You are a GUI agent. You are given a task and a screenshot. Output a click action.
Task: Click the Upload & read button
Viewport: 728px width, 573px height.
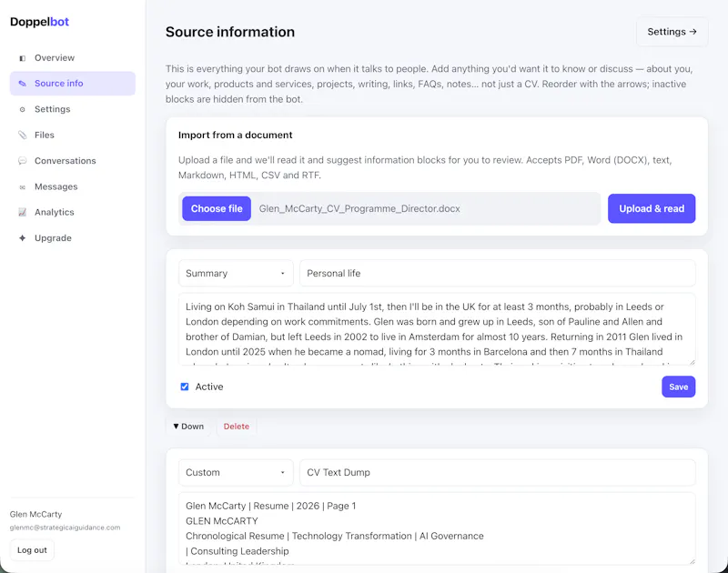652,209
